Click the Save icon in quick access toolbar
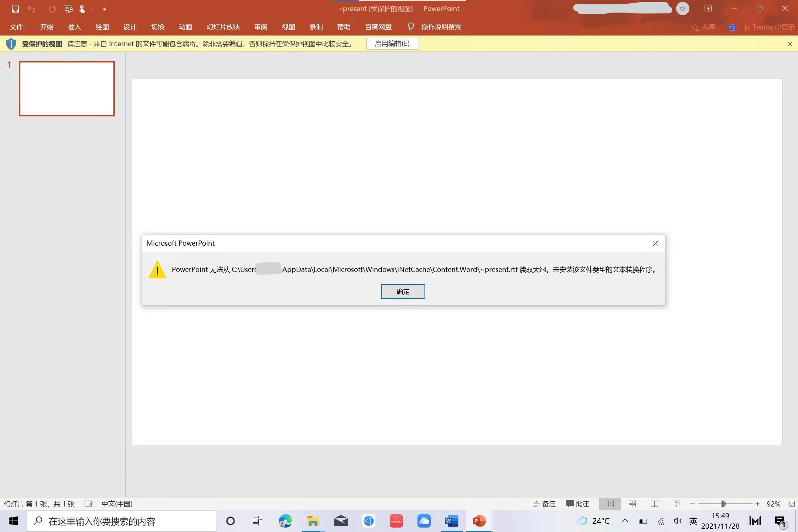The width and height of the screenshot is (798, 532). click(x=15, y=9)
